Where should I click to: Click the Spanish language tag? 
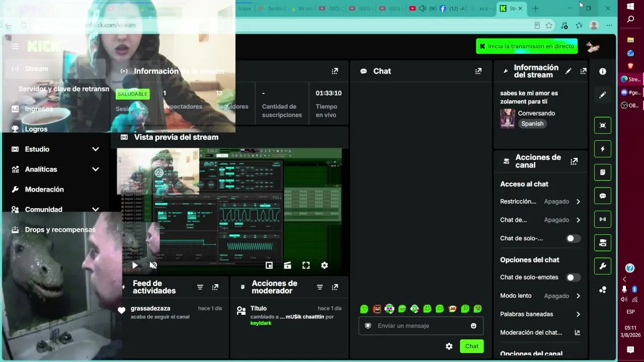[x=532, y=124]
